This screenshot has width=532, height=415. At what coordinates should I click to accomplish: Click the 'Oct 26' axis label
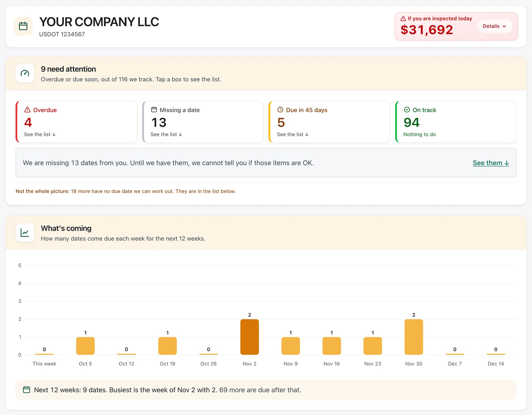[208, 364]
